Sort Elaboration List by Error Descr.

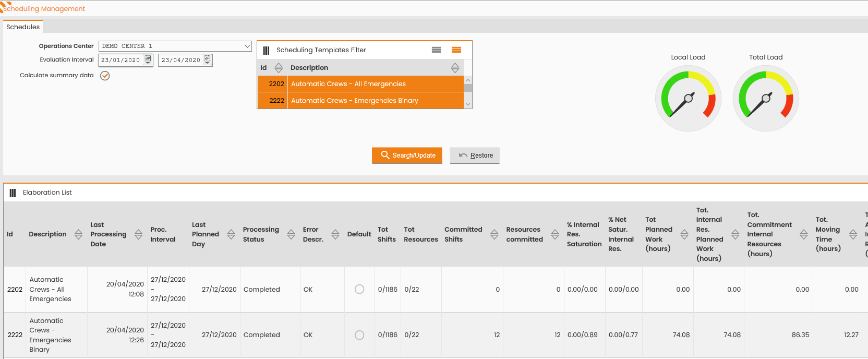pyautogui.click(x=335, y=234)
